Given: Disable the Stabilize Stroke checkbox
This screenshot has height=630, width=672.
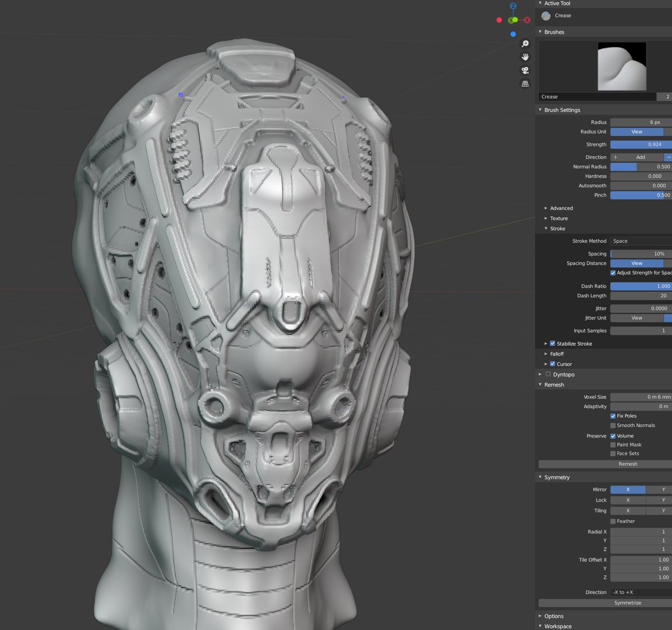Looking at the screenshot, I should click(x=553, y=344).
